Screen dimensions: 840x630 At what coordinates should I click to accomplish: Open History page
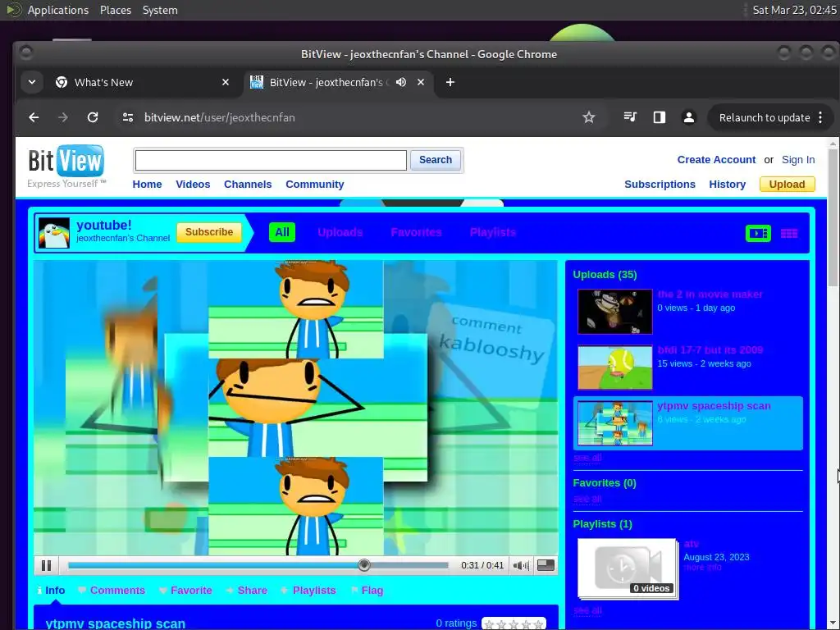click(x=727, y=185)
